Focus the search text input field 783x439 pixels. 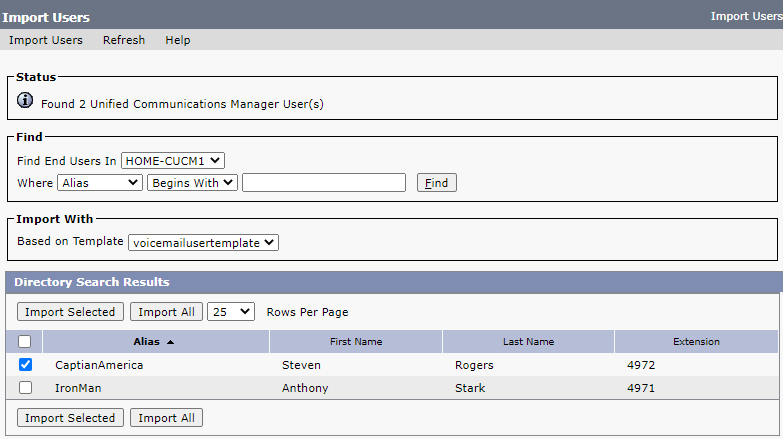[324, 183]
